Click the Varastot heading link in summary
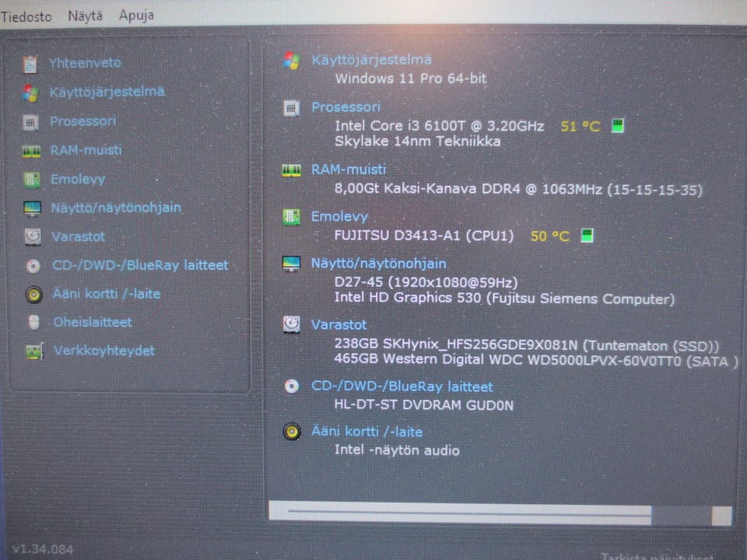This screenshot has width=747, height=560. coord(338,325)
